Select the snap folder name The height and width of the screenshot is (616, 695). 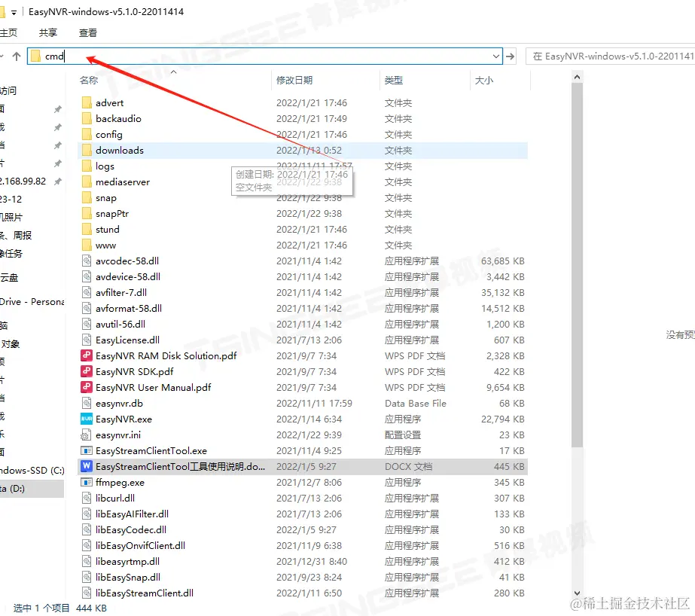click(106, 197)
